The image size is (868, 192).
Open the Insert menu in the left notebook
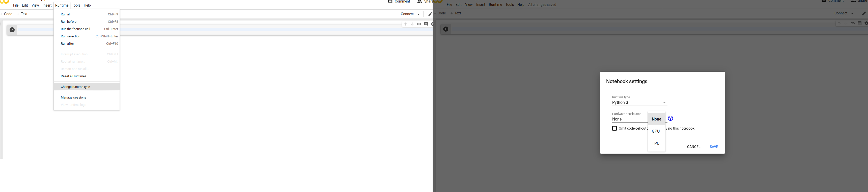(47, 5)
